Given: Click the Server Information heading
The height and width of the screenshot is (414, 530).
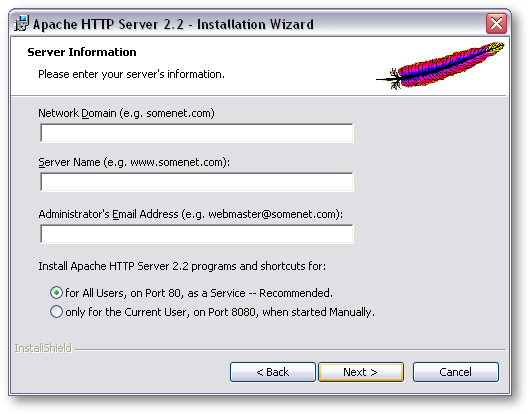Looking at the screenshot, I should [x=82, y=52].
